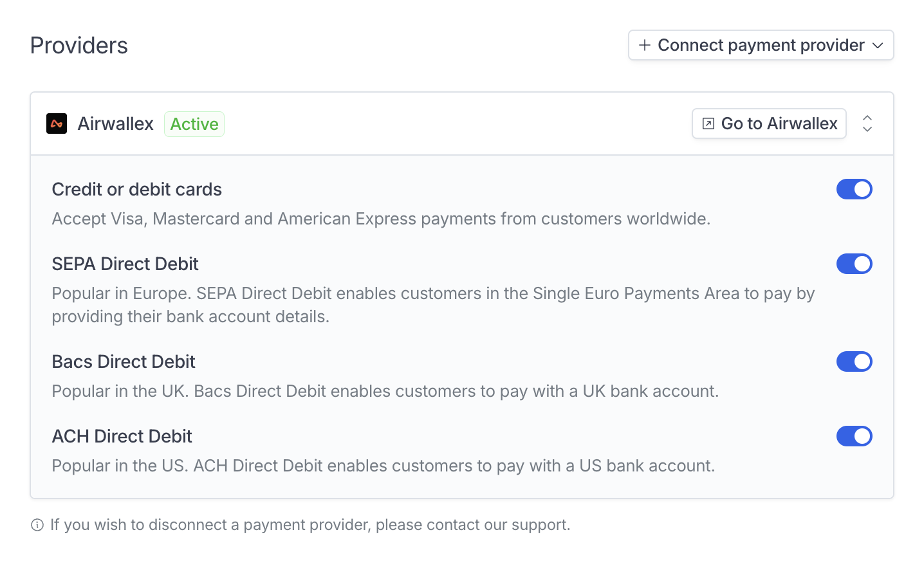The height and width of the screenshot is (566, 924).
Task: Click the Active status badge
Action: point(194,124)
